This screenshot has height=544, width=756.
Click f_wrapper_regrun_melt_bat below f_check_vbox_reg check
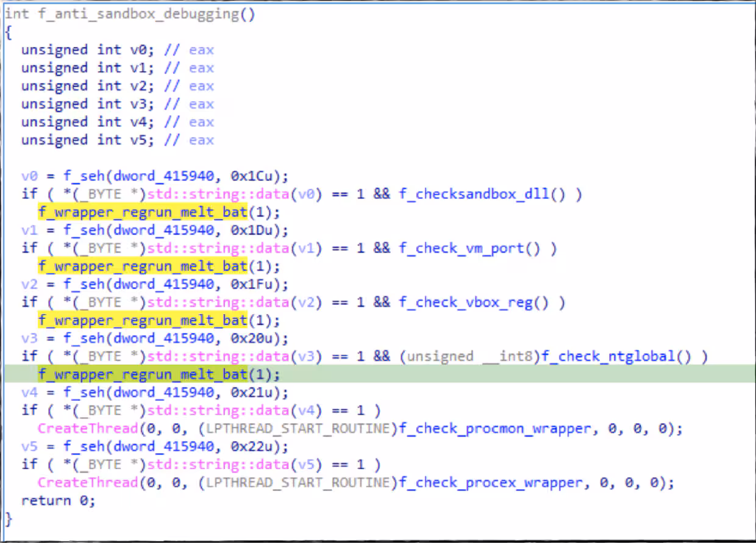point(143,320)
